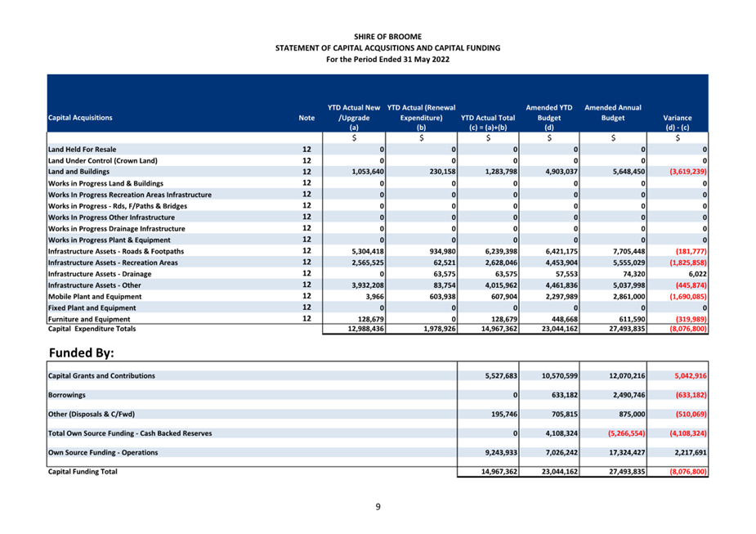Click 'Capital Expenditure Totals' label
756x534 pixels.
coord(92,329)
